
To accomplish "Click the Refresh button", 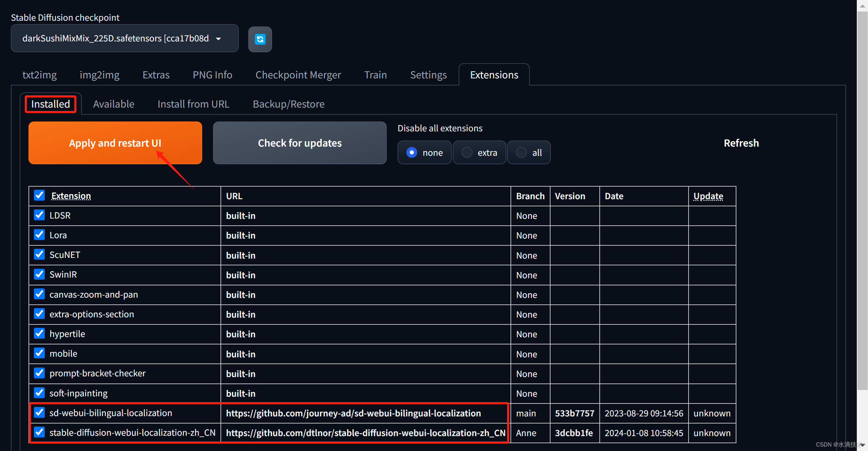I will [x=741, y=143].
